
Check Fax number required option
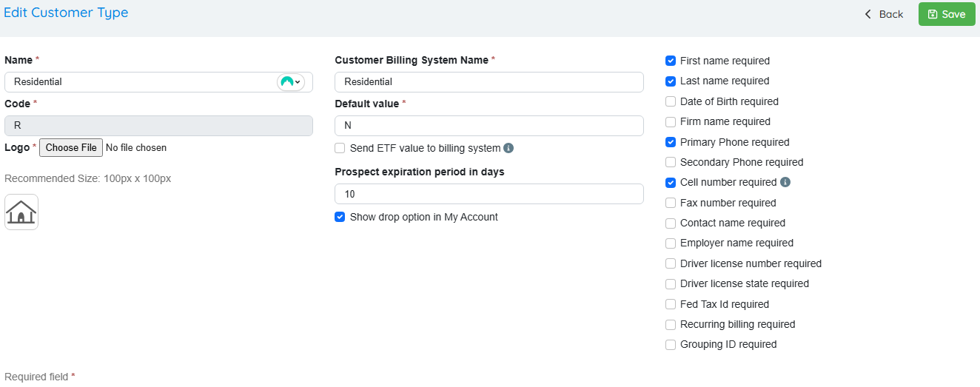[671, 203]
